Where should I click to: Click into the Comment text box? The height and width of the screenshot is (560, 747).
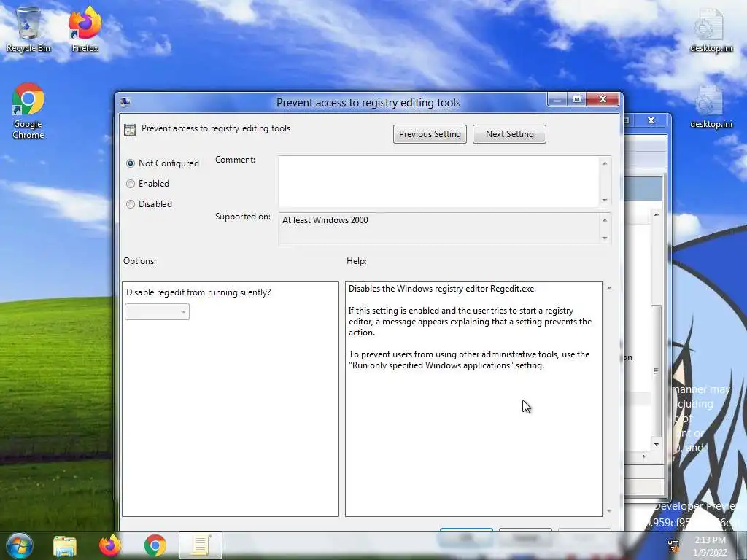tap(438, 182)
